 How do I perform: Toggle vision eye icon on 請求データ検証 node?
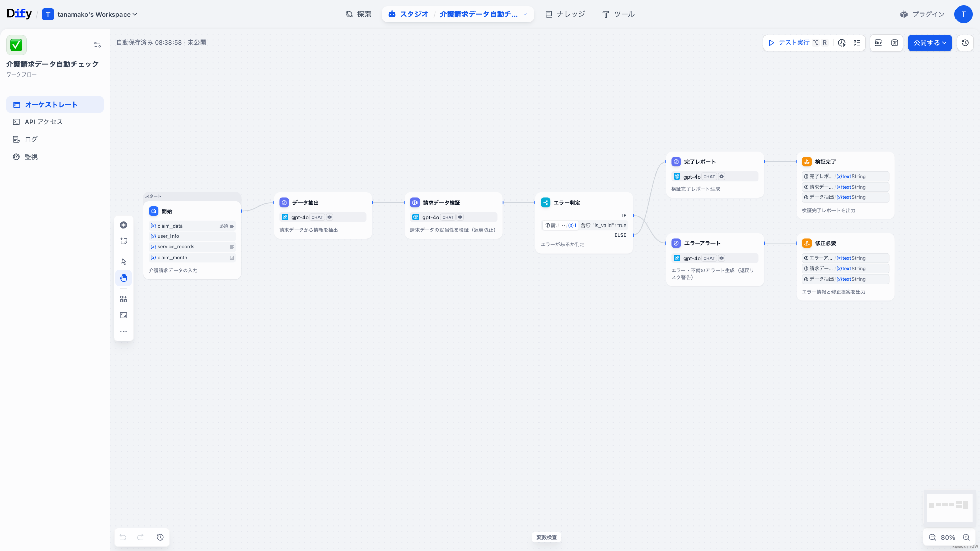tap(461, 217)
